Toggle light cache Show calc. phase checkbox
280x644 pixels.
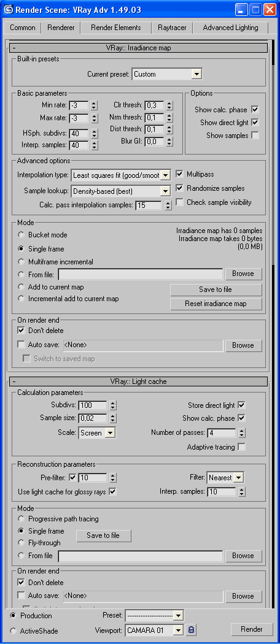click(x=242, y=418)
